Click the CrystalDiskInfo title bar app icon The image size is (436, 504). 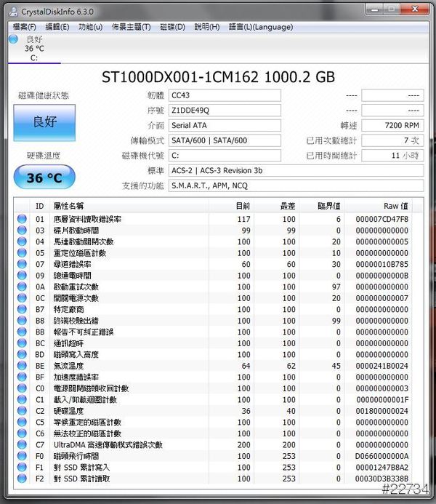click(14, 12)
